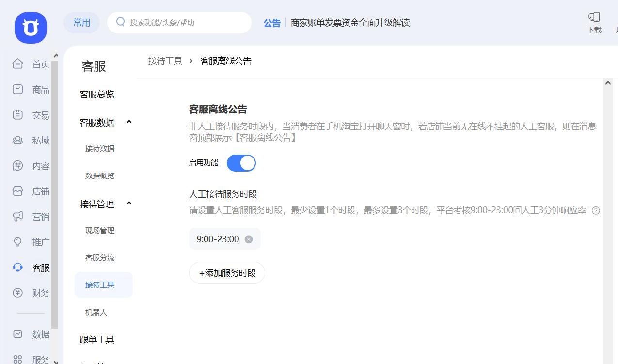Collapse the 客服数据 section
The width and height of the screenshot is (618, 364).
pos(129,122)
